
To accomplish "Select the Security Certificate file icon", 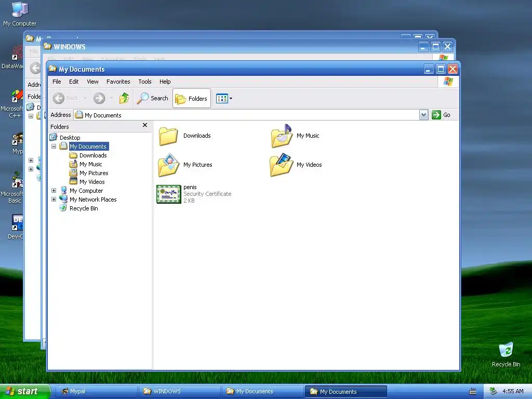I will [169, 194].
